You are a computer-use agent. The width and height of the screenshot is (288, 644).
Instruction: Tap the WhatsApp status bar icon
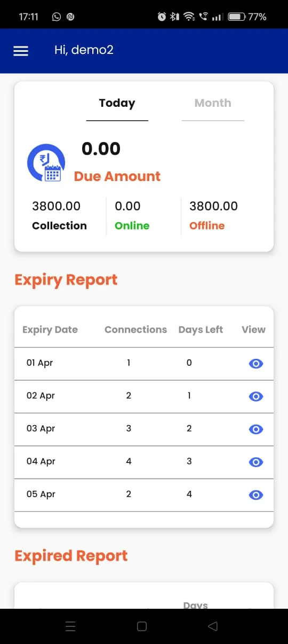pyautogui.click(x=57, y=17)
